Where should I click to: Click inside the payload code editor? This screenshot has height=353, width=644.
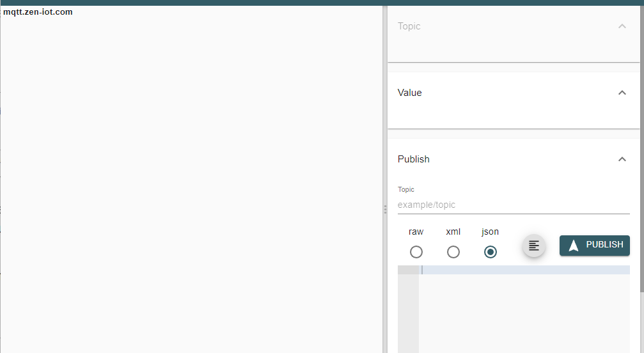[x=524, y=307]
